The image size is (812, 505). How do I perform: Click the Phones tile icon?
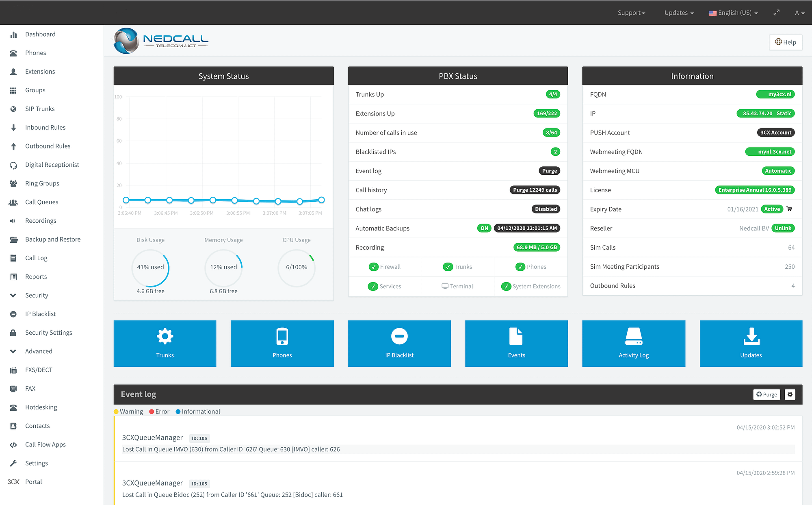pos(282,337)
